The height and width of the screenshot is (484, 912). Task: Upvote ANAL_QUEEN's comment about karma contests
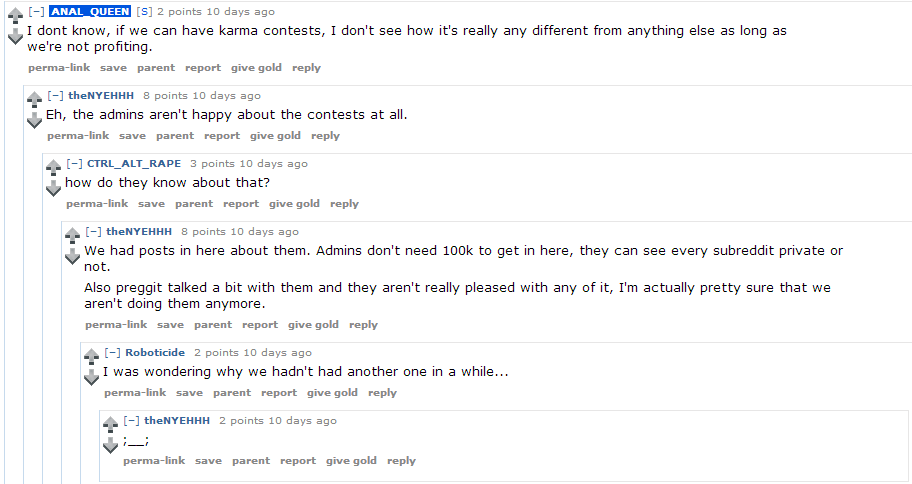coord(15,17)
